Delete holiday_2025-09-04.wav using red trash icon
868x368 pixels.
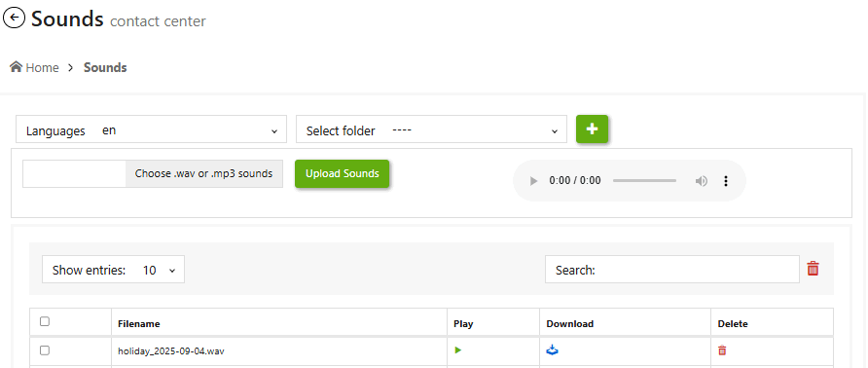722,350
